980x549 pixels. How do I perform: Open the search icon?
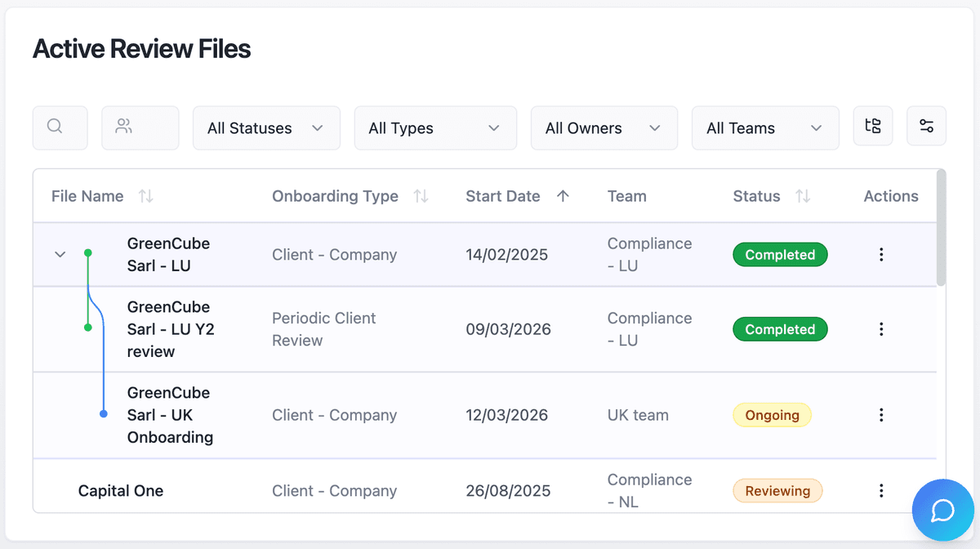coord(60,127)
